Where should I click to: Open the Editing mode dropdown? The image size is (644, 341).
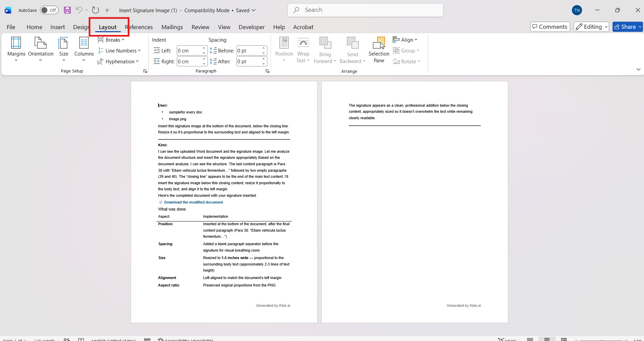pyautogui.click(x=591, y=27)
